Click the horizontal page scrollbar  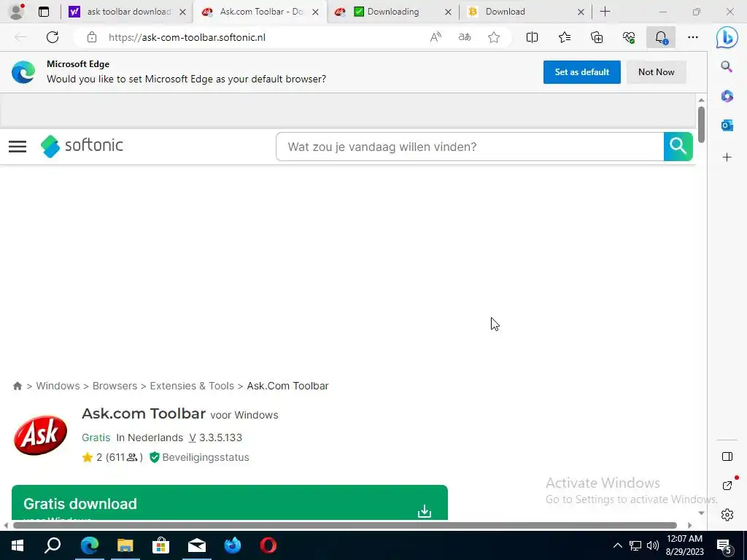pos(345,525)
